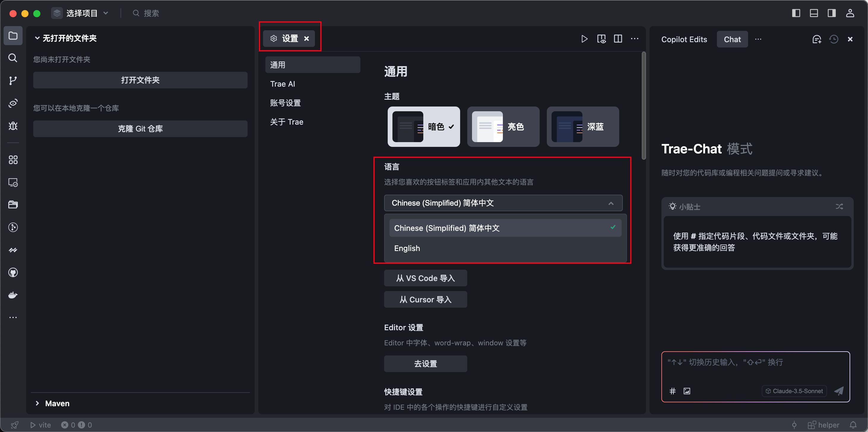Click the GitHub sidebar icon

[13, 272]
